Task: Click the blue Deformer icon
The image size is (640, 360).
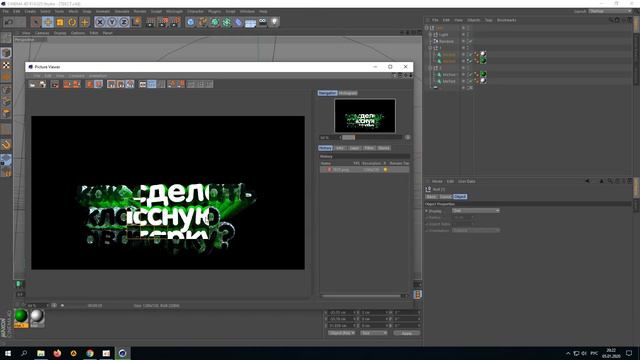Action: [238, 22]
